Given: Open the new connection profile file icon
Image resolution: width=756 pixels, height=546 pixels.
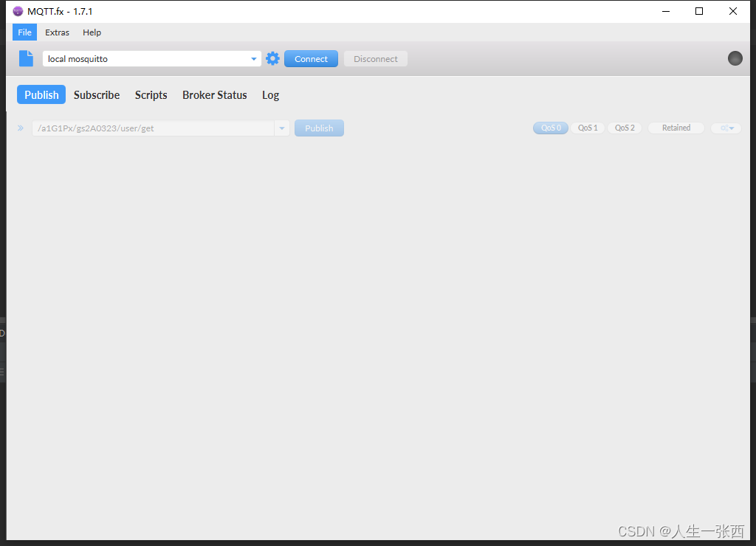Looking at the screenshot, I should [26, 58].
